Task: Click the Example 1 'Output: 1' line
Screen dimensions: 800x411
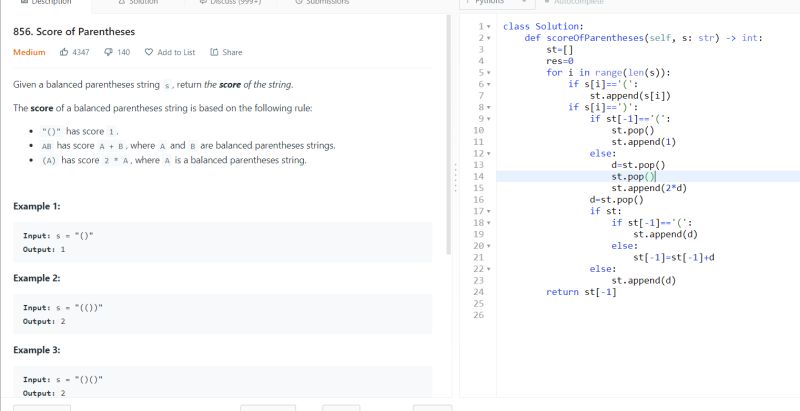Action: click(44, 249)
